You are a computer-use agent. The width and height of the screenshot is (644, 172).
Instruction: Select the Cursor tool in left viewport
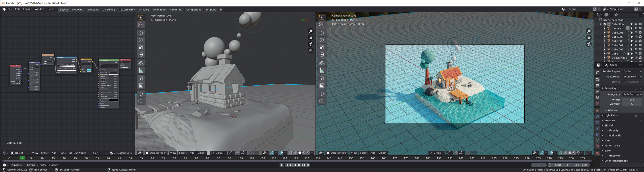coord(141,25)
